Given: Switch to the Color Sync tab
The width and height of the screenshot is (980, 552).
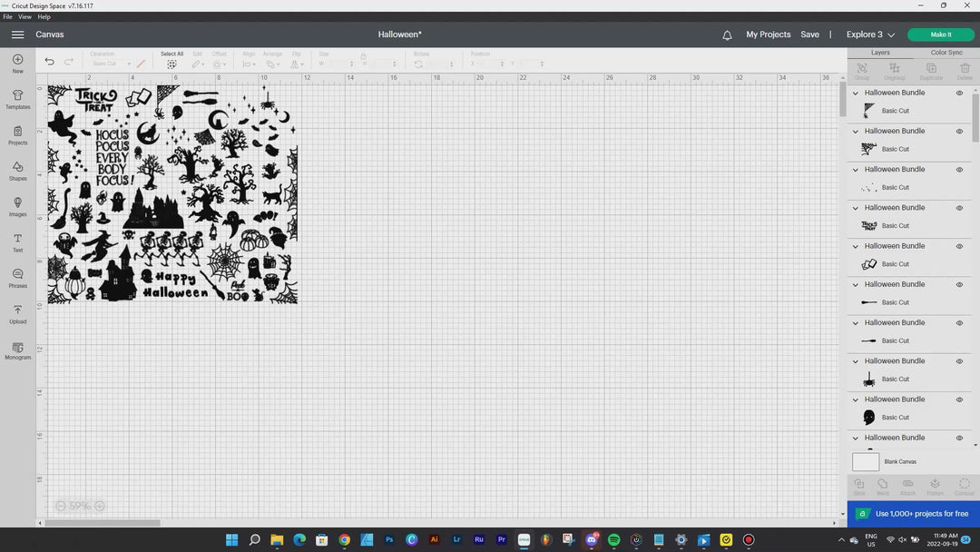Looking at the screenshot, I should tap(946, 53).
